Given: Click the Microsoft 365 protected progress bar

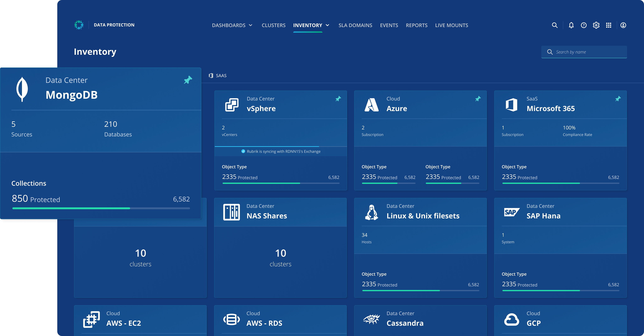Looking at the screenshot, I should click(560, 183).
